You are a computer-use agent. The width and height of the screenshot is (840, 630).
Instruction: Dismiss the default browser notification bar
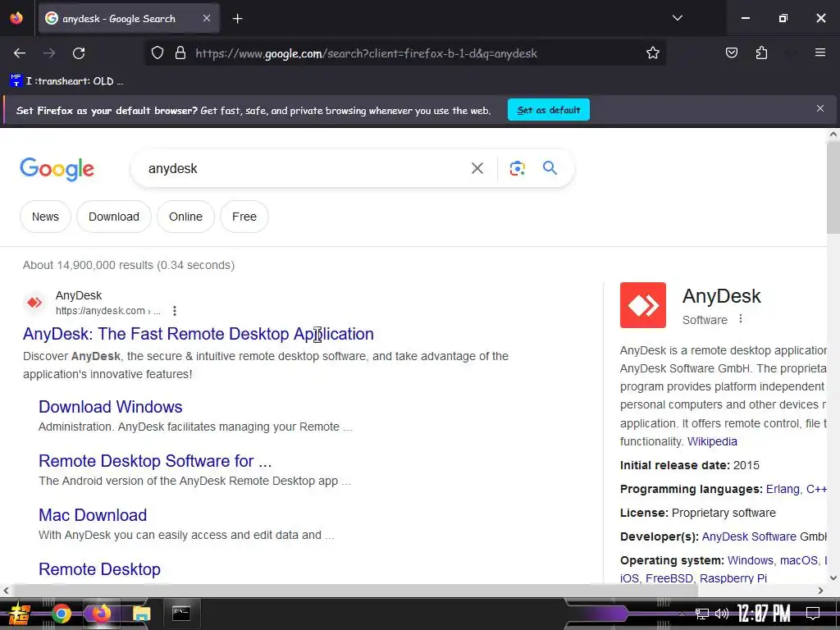pyautogui.click(x=819, y=108)
